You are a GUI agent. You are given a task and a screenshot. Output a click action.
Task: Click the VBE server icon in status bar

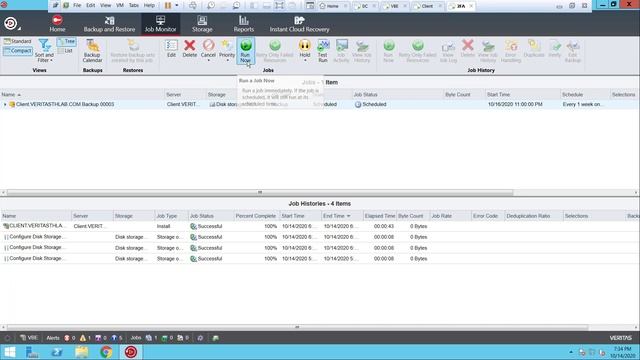[x=29, y=338]
